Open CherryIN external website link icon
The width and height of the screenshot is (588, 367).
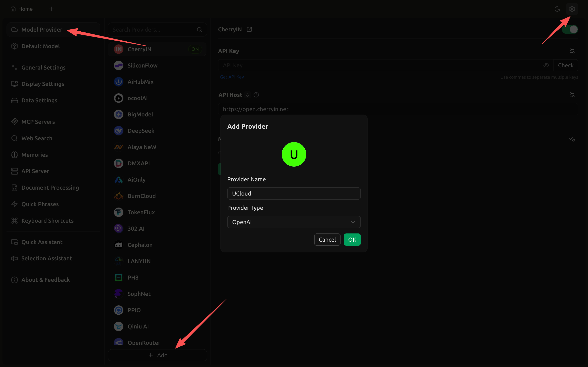pyautogui.click(x=249, y=29)
